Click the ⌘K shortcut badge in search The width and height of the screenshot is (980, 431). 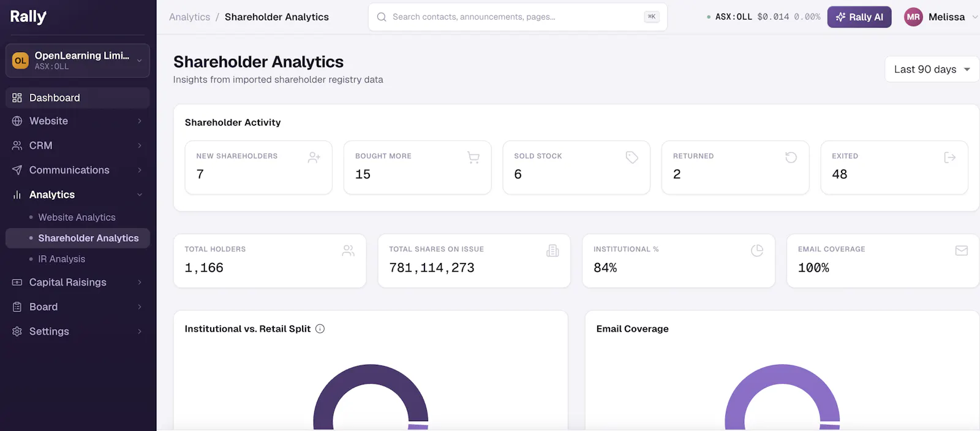click(x=652, y=17)
